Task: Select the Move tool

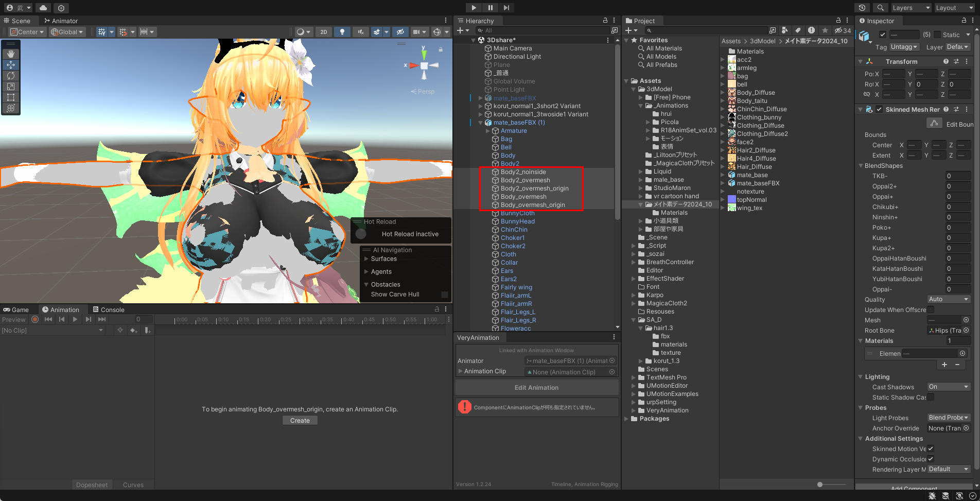Action: point(11,65)
